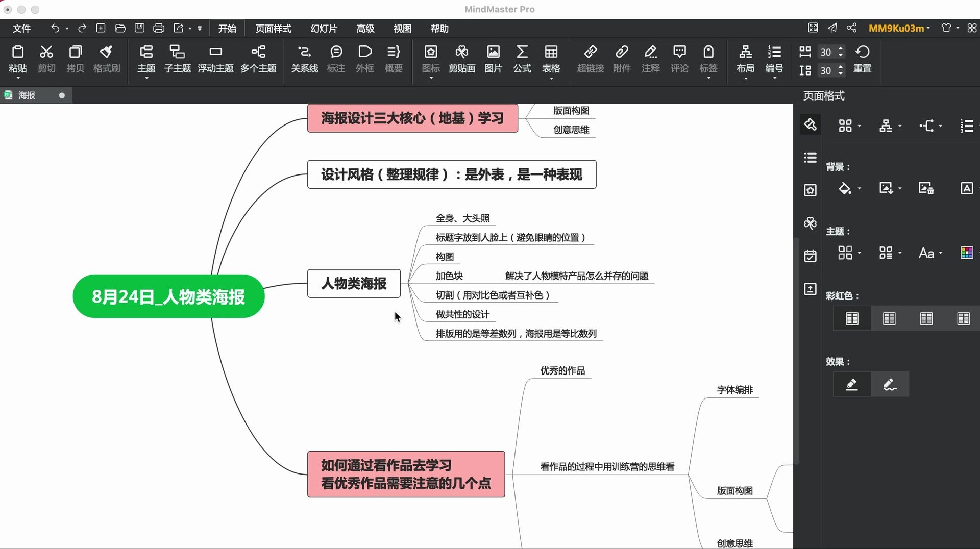Increase the vertical spacing stepper
The image size is (980, 549).
click(841, 67)
